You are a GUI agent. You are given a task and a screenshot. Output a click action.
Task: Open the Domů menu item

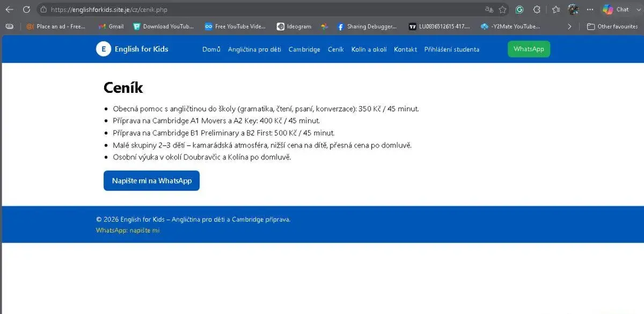(x=211, y=49)
